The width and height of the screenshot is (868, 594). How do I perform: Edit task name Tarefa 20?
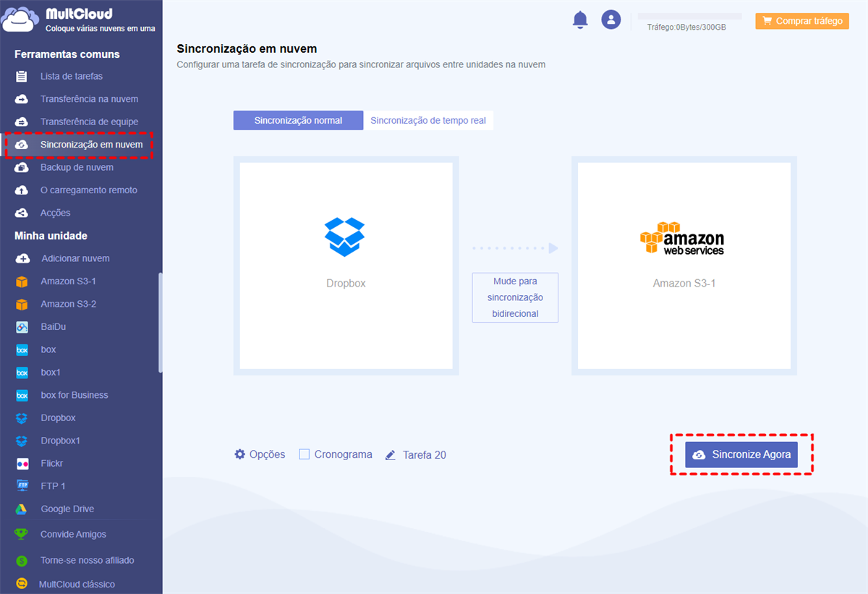pos(425,455)
